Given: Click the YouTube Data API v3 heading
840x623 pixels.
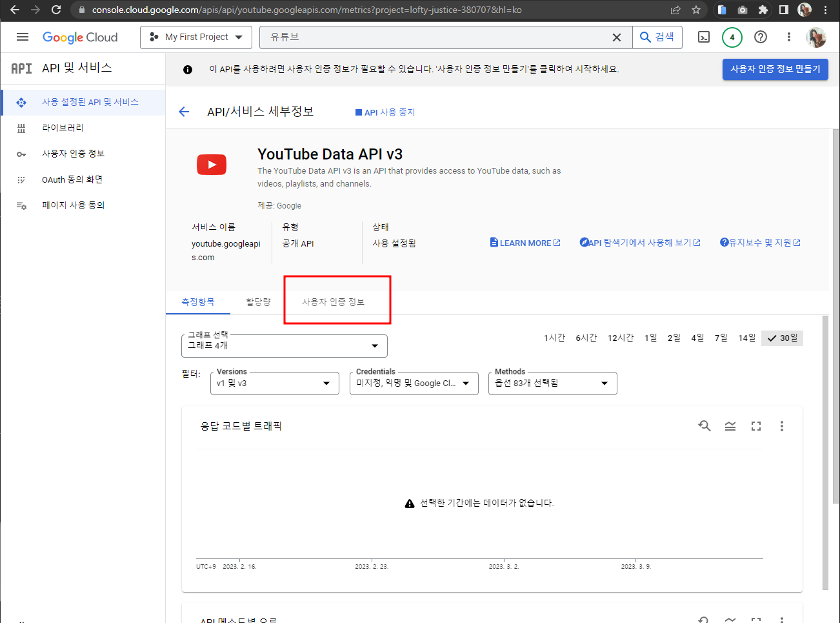Looking at the screenshot, I should tap(330, 154).
